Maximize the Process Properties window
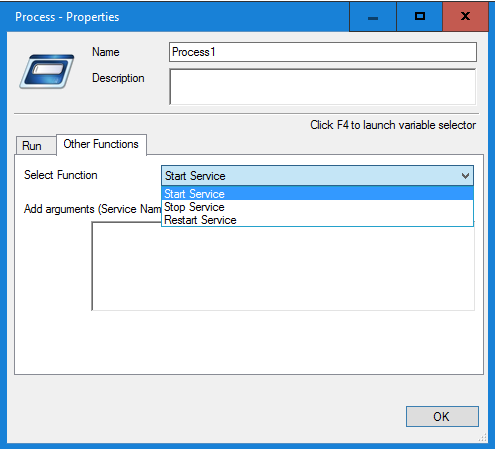This screenshot has height=449, width=495. [420, 17]
